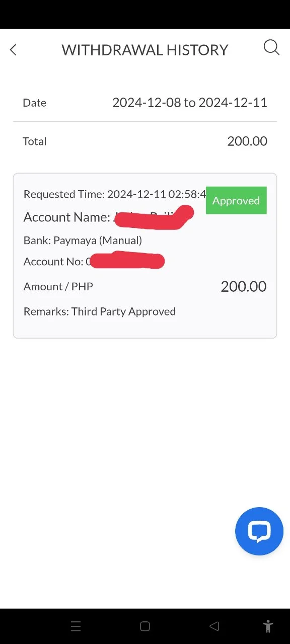This screenshot has height=644, width=290.
Task: Tap the Account No line
Action: click(94, 262)
